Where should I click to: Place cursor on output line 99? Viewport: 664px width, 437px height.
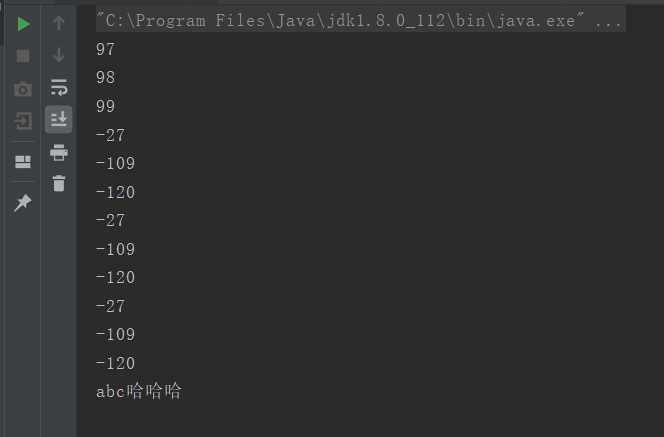point(105,106)
